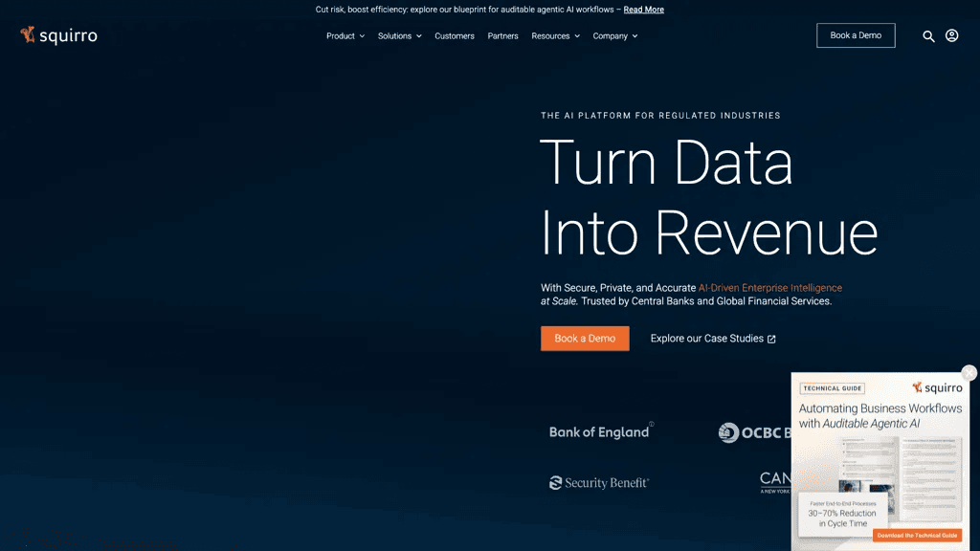Go to the Squirro logo homepage
This screenshot has width=980, height=551.
(58, 35)
